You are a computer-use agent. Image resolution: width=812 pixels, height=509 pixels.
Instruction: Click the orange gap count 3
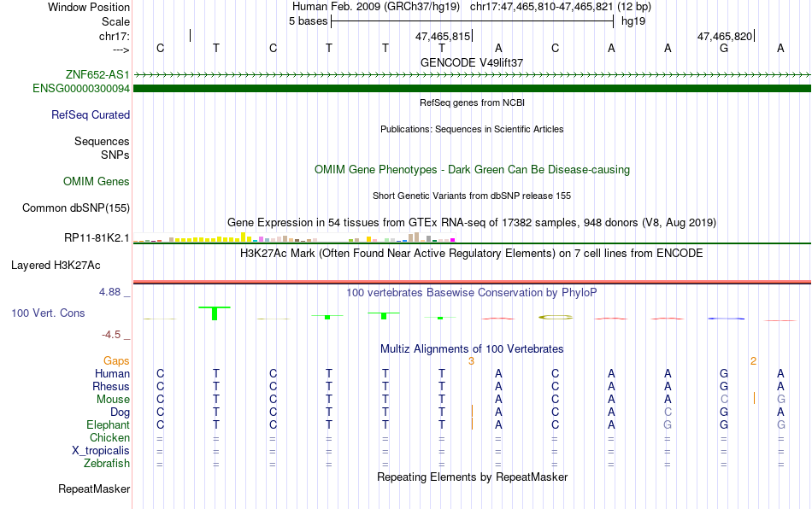[471, 361]
